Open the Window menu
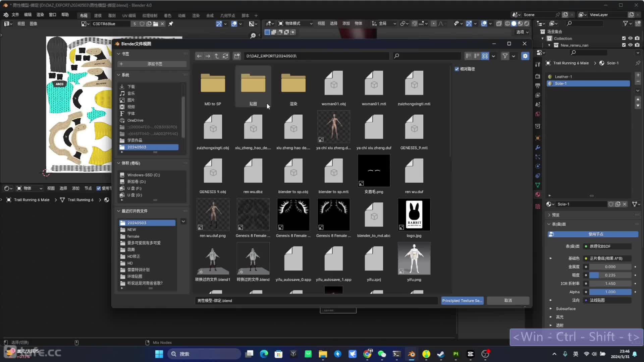The width and height of the screenshot is (644, 362). [x=53, y=15]
